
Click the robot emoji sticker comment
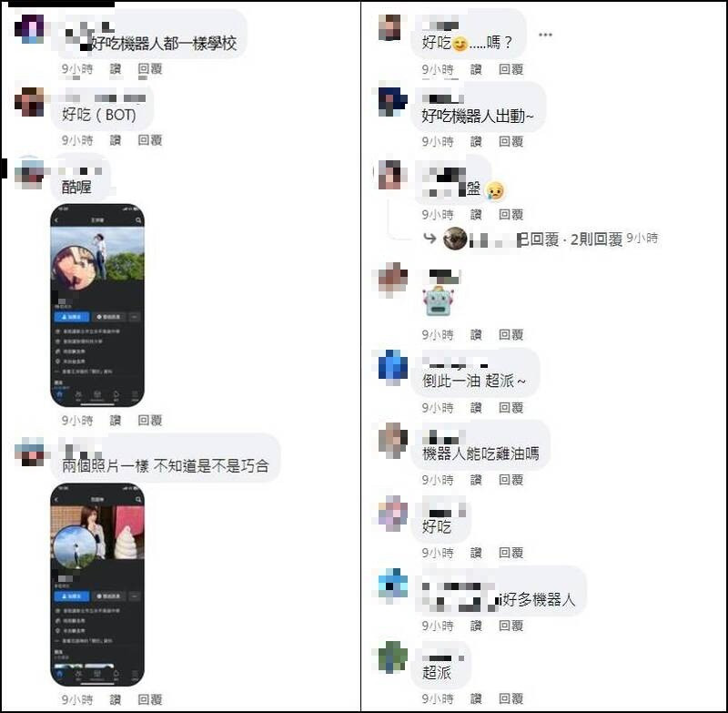439,300
